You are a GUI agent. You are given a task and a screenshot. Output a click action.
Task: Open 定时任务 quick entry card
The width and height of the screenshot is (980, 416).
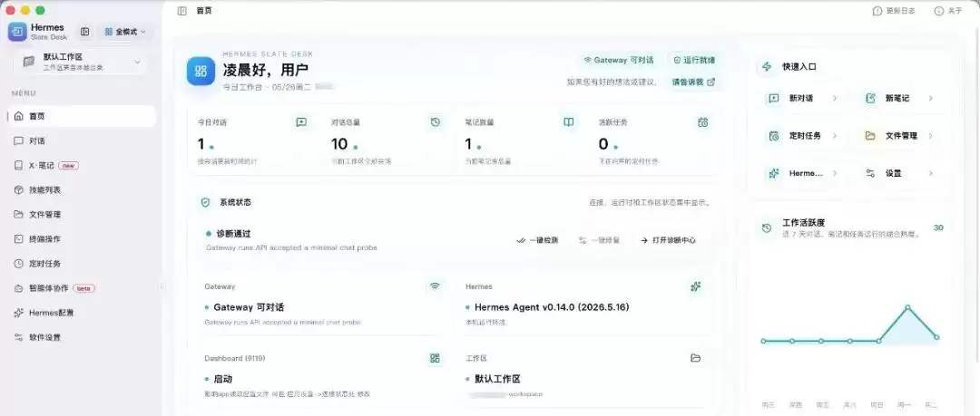tap(802, 136)
